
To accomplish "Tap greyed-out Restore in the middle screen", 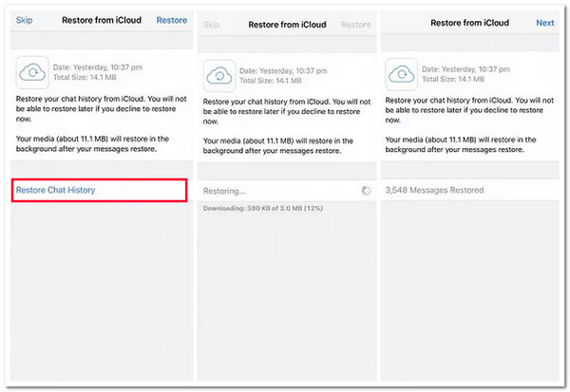I will coord(356,25).
